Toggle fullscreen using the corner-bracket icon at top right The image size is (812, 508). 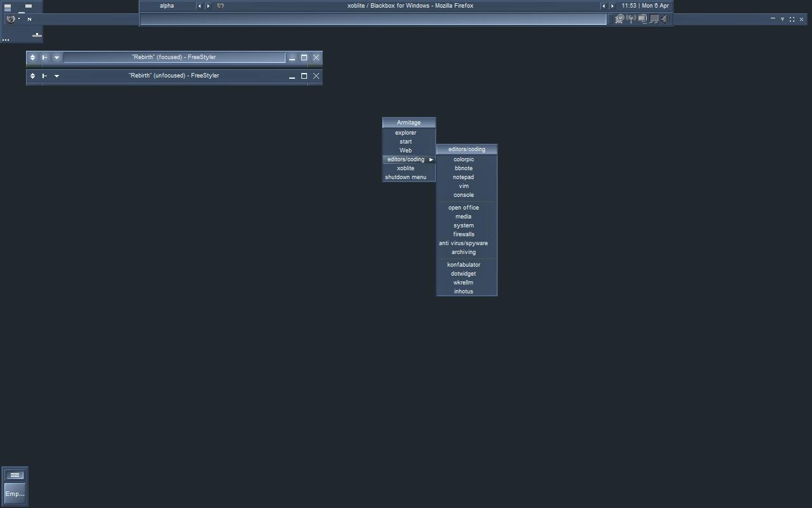[792, 19]
